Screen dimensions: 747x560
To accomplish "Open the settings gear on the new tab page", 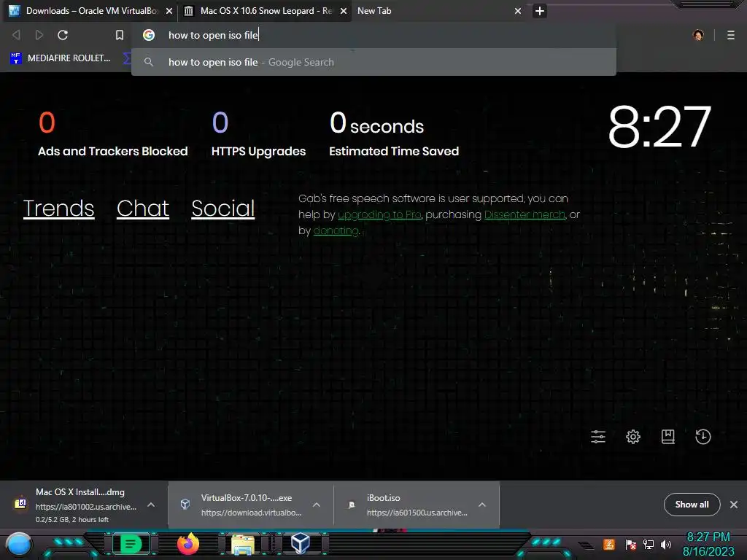I will click(x=632, y=437).
